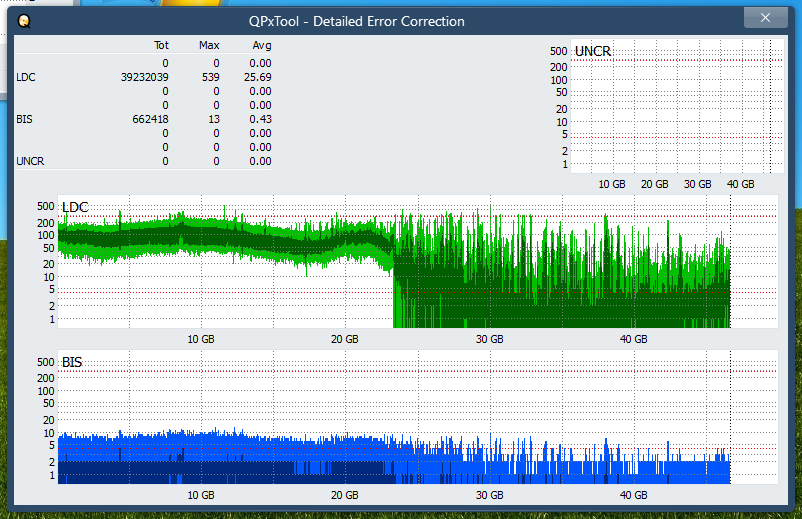The height and width of the screenshot is (519, 802).
Task: Click the UNCR row label in statistics table
Action: (x=30, y=161)
